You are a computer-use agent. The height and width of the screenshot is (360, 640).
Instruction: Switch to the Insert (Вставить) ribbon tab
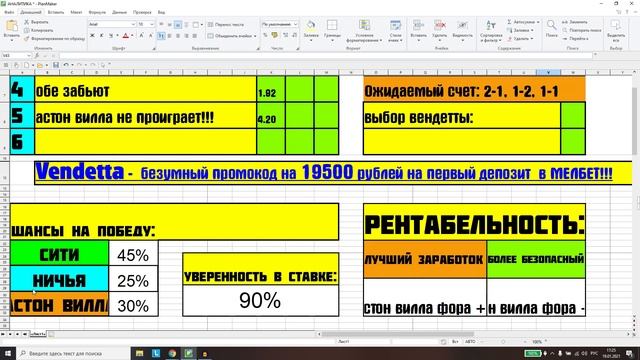click(56, 13)
